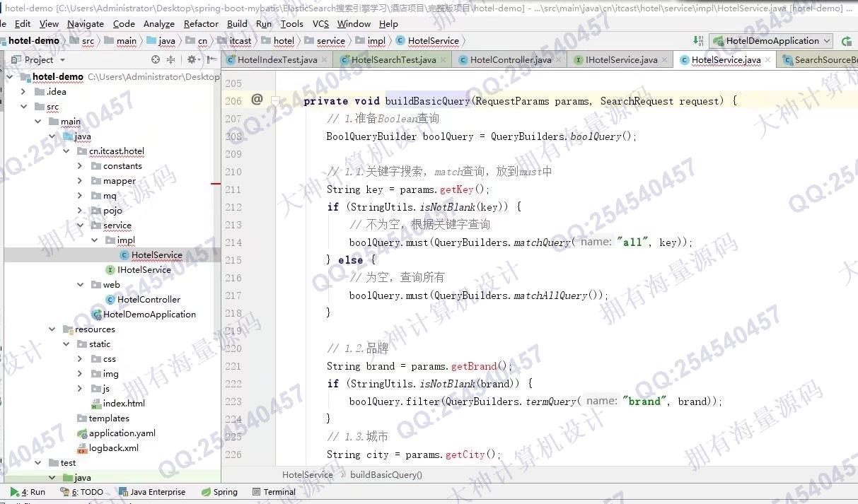The height and width of the screenshot is (504, 858).
Task: Open the Run tool window
Action: coord(28,492)
